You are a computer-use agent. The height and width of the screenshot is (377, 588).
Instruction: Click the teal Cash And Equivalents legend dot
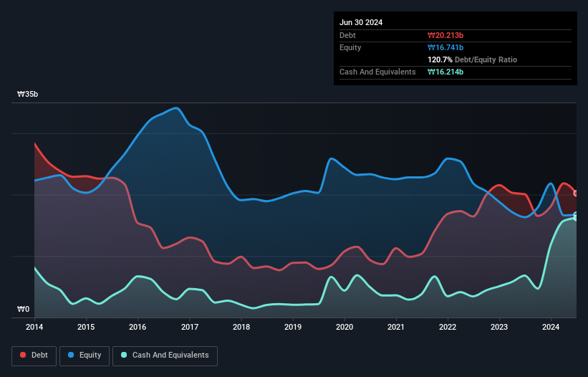coord(124,355)
